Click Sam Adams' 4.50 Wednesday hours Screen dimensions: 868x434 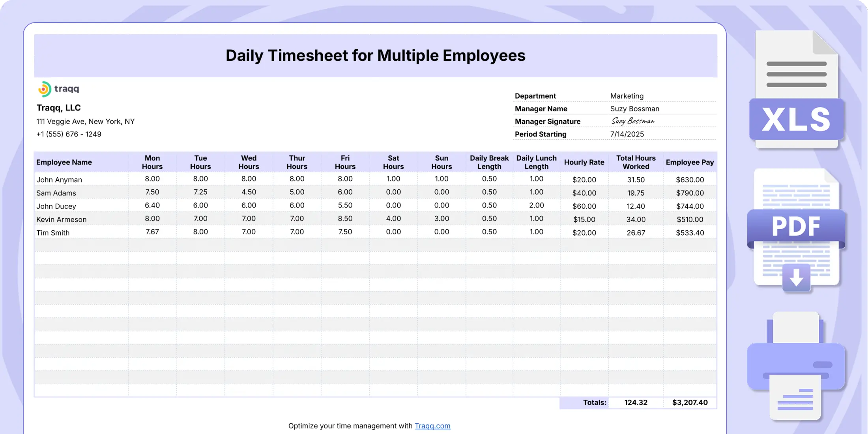[x=249, y=192]
